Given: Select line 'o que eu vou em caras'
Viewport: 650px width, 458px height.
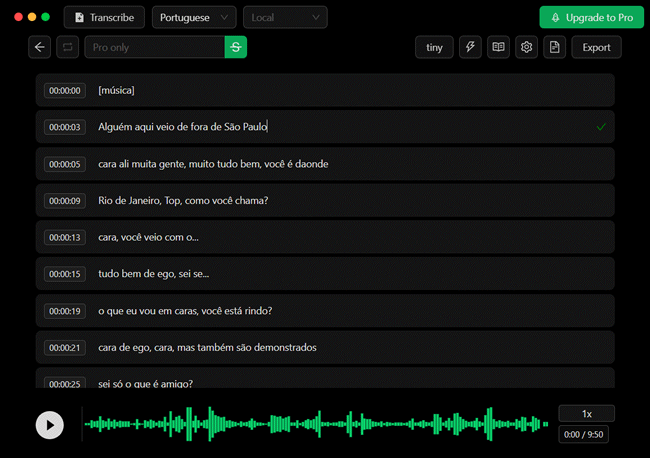Looking at the screenshot, I should point(325,311).
